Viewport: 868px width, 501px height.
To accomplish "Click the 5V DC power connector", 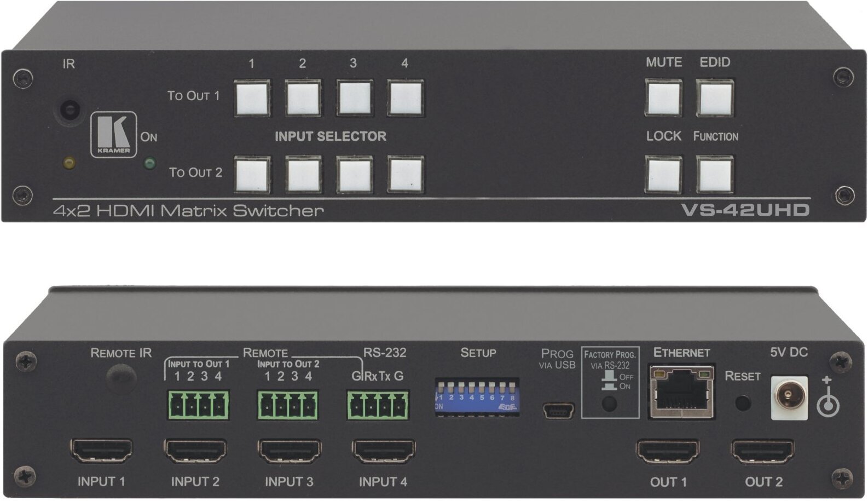I will 789,398.
